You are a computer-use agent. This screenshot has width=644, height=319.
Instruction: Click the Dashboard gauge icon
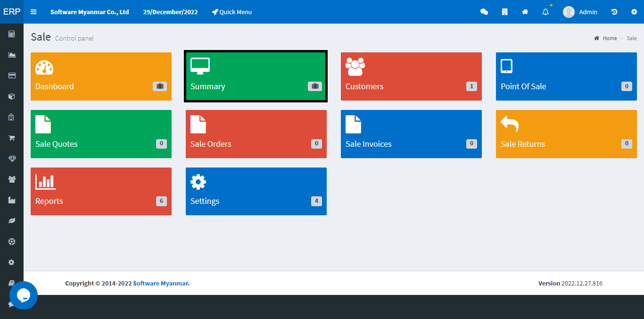pos(44,67)
